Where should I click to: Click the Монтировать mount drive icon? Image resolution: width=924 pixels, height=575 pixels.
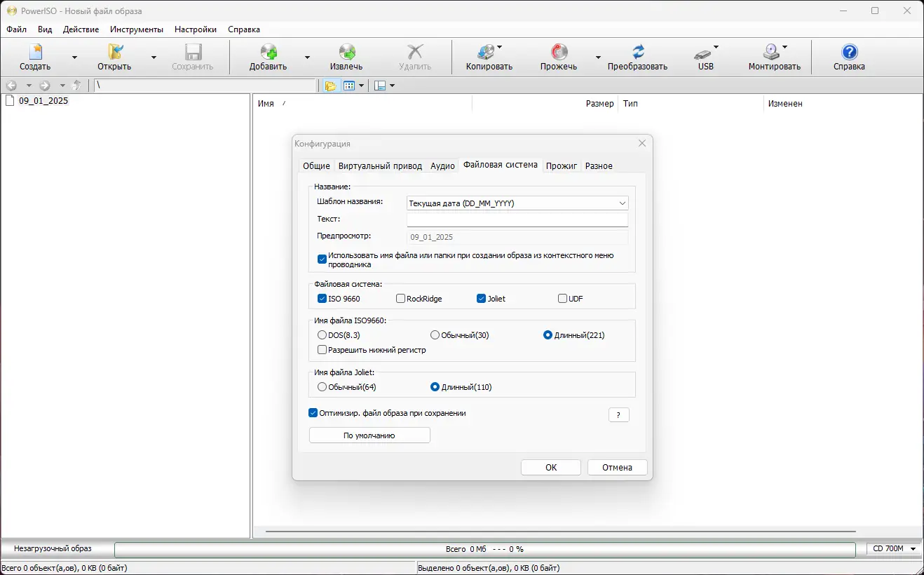771,52
